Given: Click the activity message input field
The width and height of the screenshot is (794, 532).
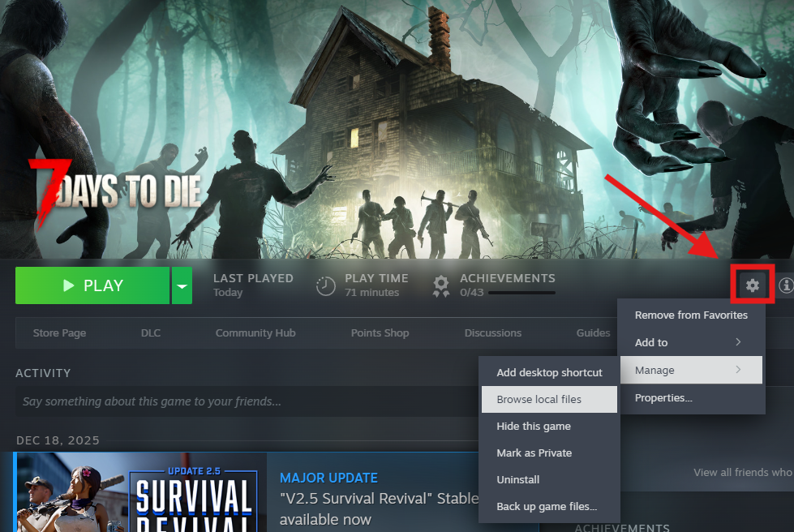Looking at the screenshot, I should click(x=247, y=401).
